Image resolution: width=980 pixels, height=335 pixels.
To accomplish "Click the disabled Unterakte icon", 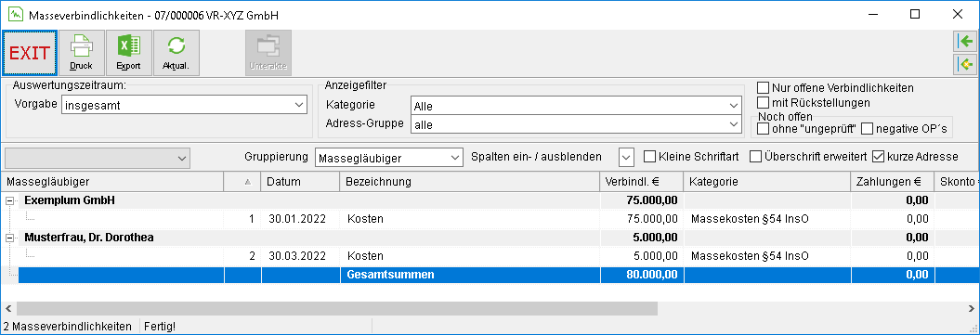I will coord(268,53).
